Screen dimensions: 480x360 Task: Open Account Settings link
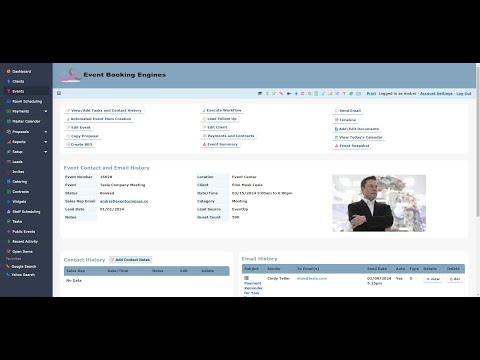(x=436, y=94)
